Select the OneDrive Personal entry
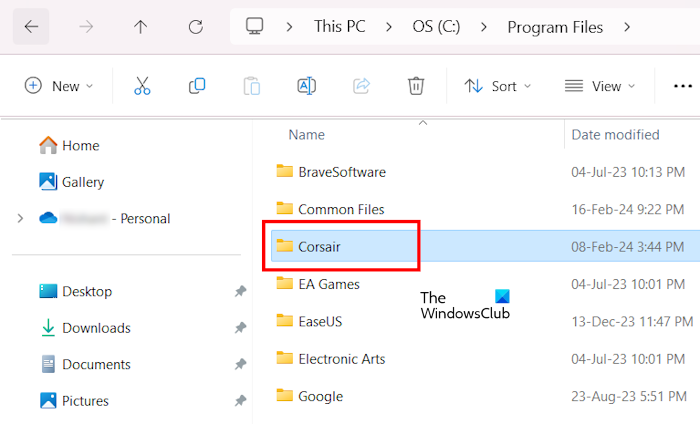700x424 pixels. click(x=105, y=218)
